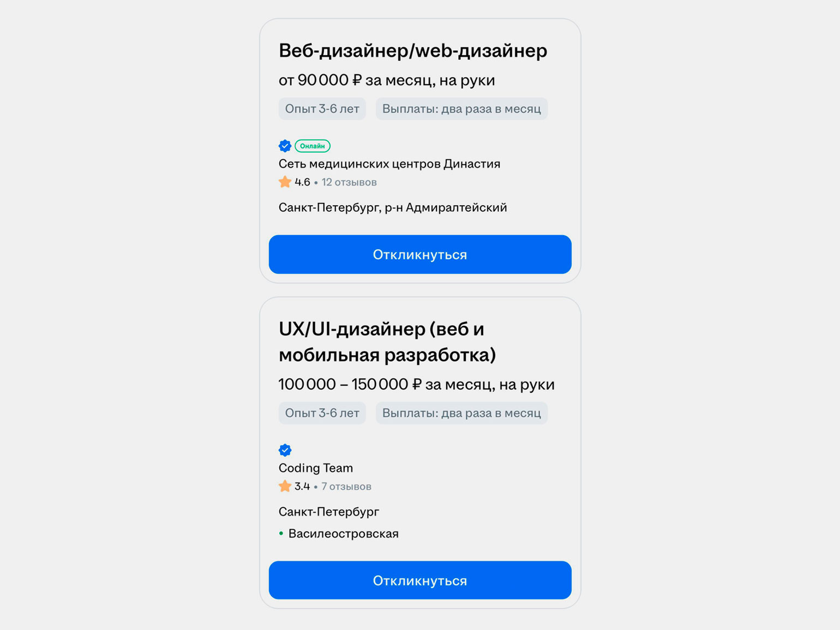Open the Веб-дизайнер/web-дизайнер vacancy title
Viewport: 840px width, 630px height.
[x=412, y=51]
